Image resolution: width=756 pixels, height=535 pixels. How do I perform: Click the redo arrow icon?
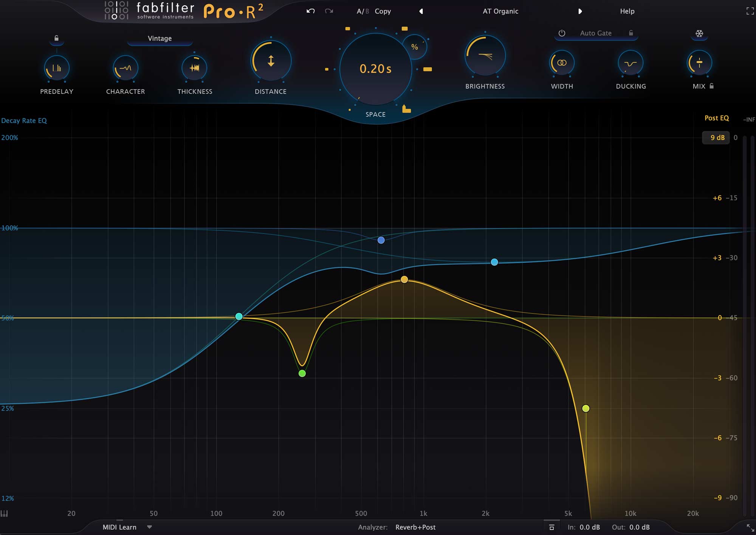(x=329, y=11)
